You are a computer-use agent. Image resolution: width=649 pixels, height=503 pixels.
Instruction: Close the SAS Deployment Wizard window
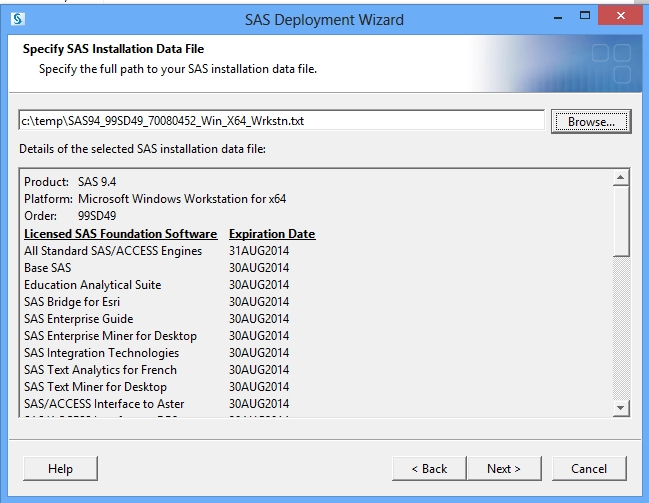620,16
